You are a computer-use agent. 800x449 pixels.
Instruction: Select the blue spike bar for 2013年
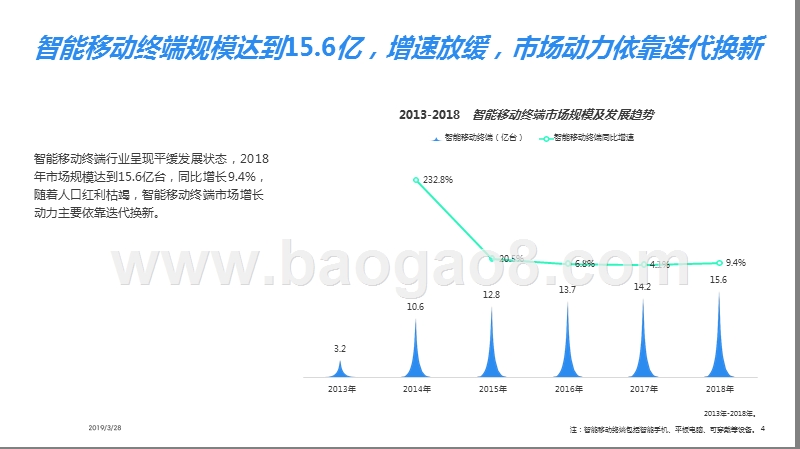[340, 370]
